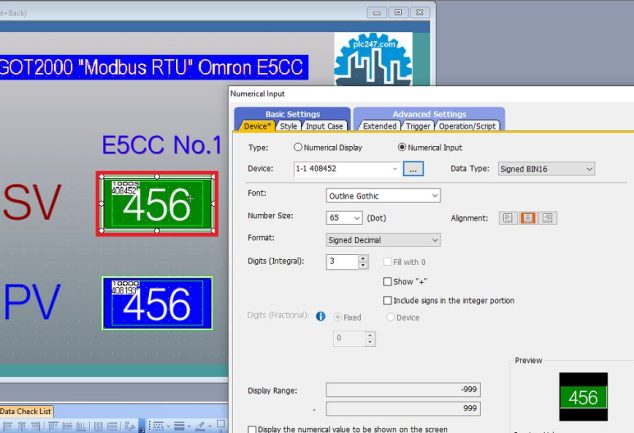Viewport: 634px width, 433px height.
Task: Select the plc247.com logo image on canvas
Action: pos(373,59)
